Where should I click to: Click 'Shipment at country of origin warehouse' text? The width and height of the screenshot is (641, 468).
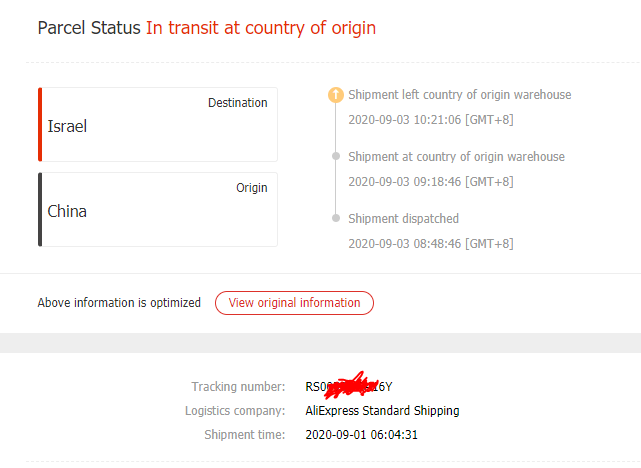pos(456,157)
